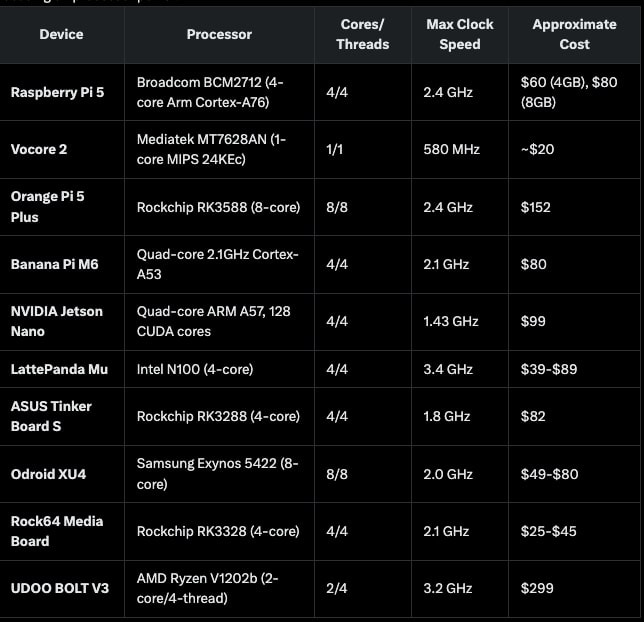The width and height of the screenshot is (644, 622).
Task: Click 4/4 in the Banana Pi M6 row
Action: point(337,264)
